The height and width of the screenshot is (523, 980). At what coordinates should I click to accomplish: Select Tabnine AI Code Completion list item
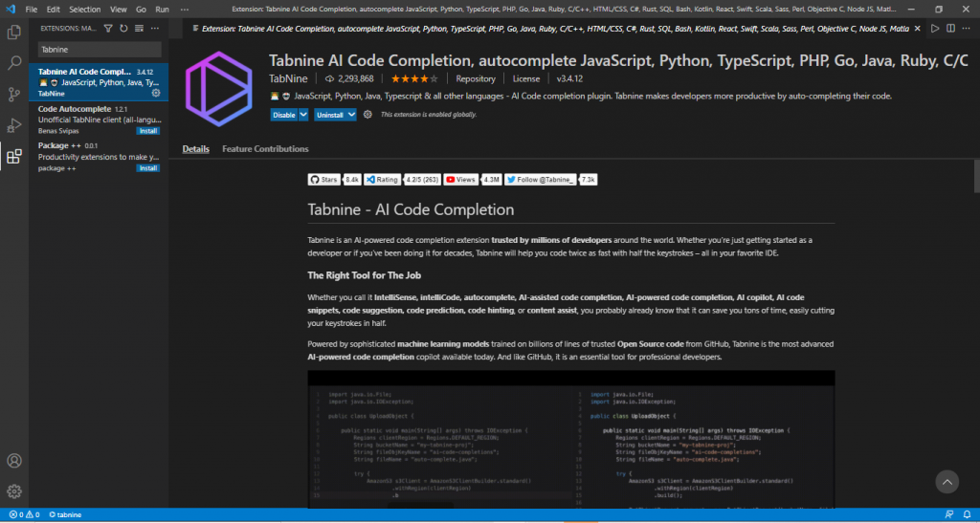(x=99, y=82)
